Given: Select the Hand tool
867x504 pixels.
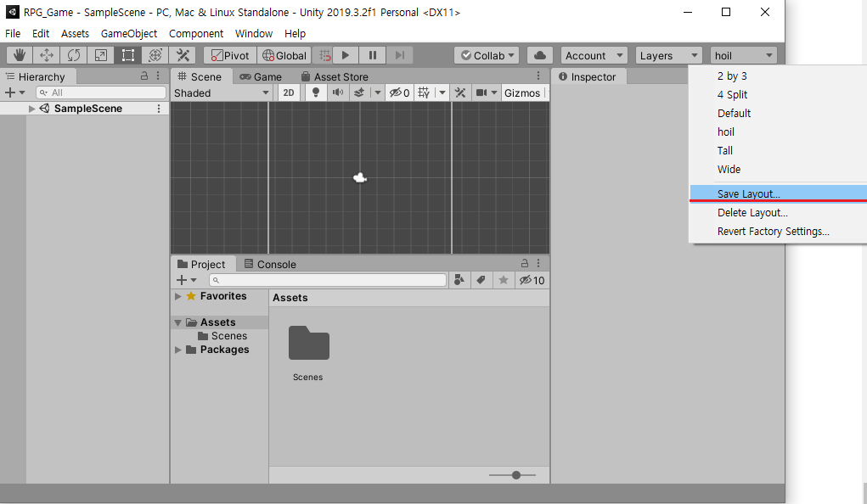Looking at the screenshot, I should (20, 55).
